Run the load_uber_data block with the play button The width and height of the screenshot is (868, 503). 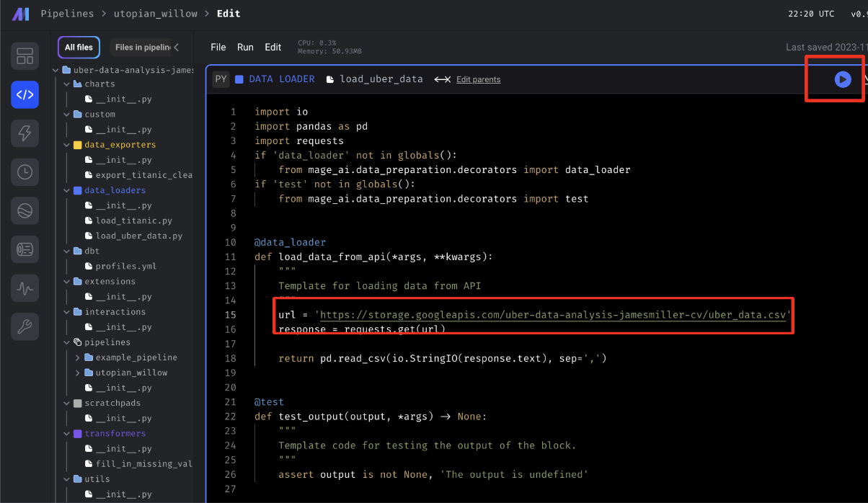842,79
